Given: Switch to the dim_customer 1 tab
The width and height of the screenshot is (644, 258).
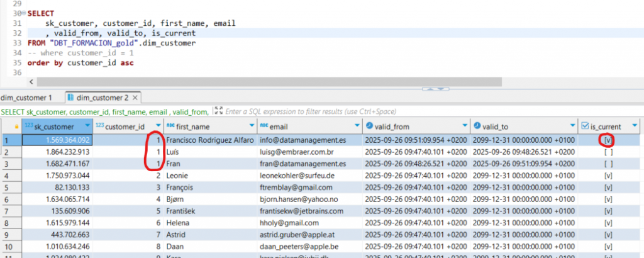Looking at the screenshot, I should pos(26,98).
